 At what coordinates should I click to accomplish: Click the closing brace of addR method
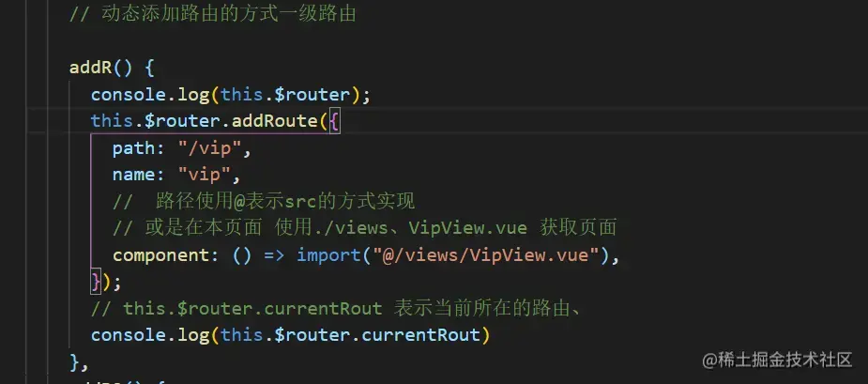pyautogui.click(x=74, y=361)
